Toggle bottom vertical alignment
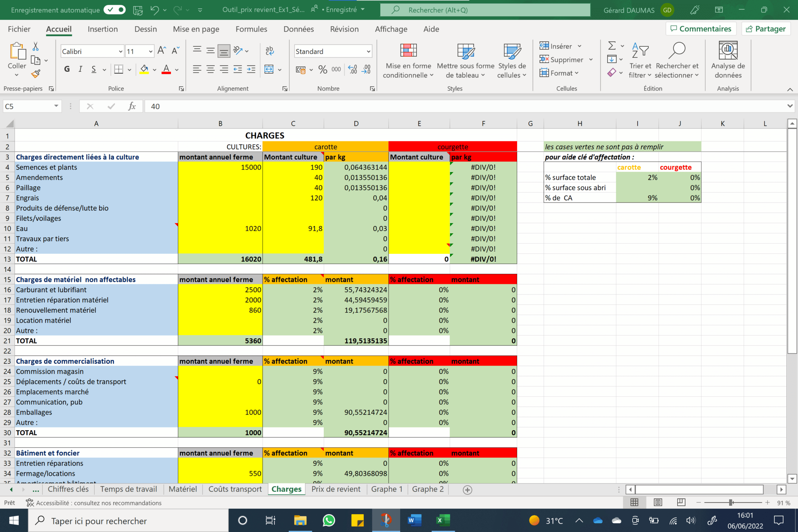Screen dimensions: 798x532 [x=224, y=51]
